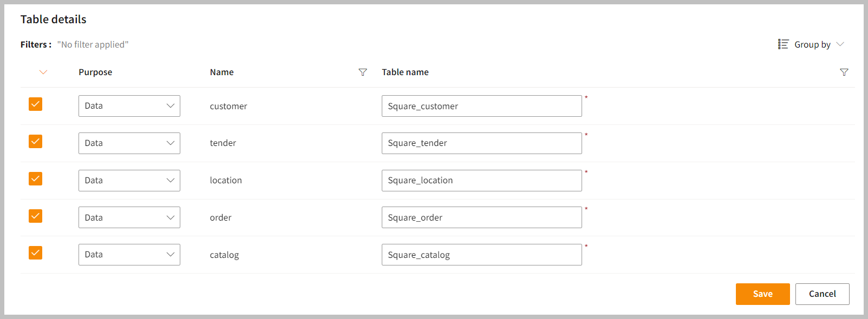Open the Purpose dropdown for catalog
The image size is (868, 319).
point(129,255)
